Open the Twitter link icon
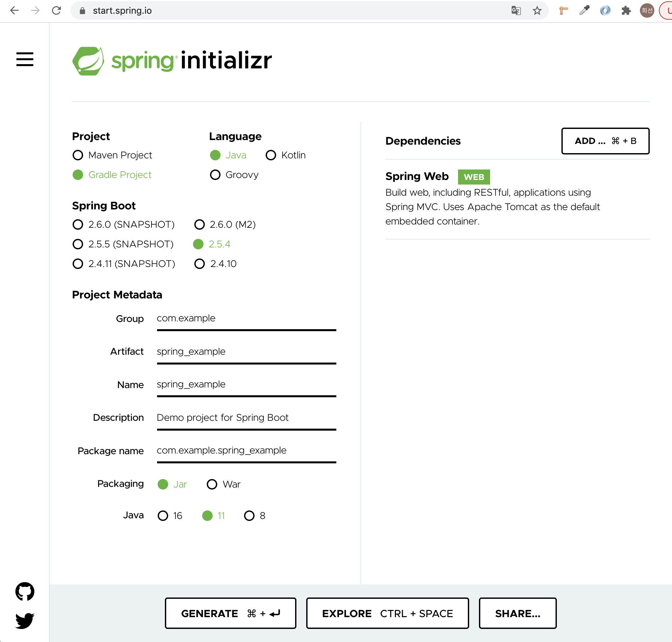The image size is (672, 642). click(x=25, y=620)
